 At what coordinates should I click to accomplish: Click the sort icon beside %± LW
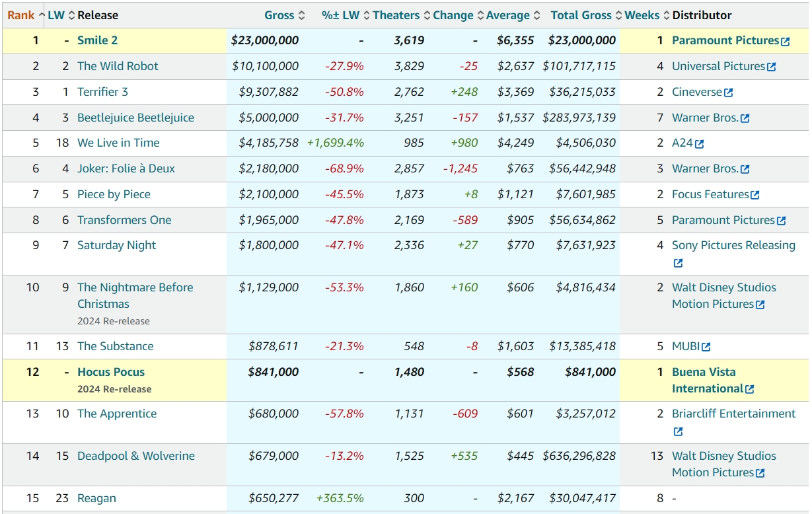click(367, 15)
